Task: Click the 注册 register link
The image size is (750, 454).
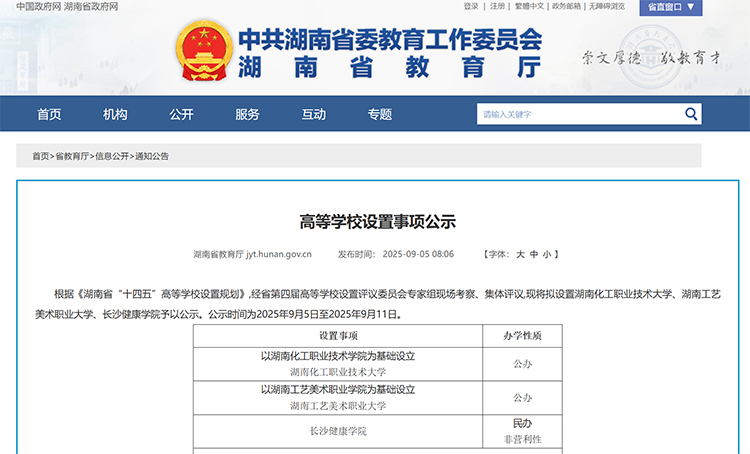Action: click(497, 6)
